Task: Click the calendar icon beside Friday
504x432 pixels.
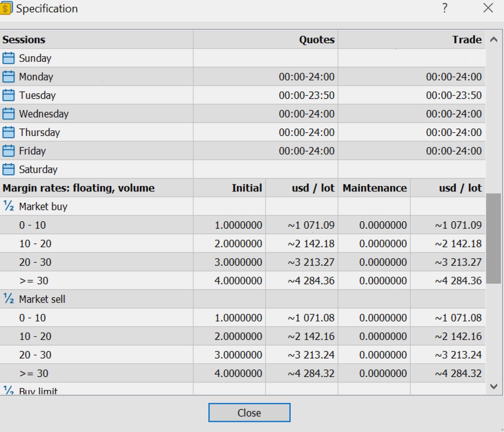Action: [8, 151]
